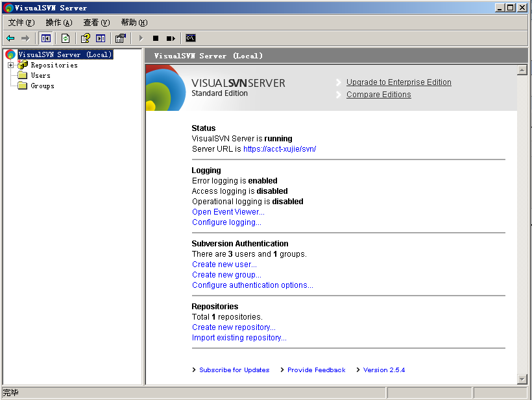The image size is (532, 400).
Task: Click the scrollbar down arrow
Action: click(522, 379)
